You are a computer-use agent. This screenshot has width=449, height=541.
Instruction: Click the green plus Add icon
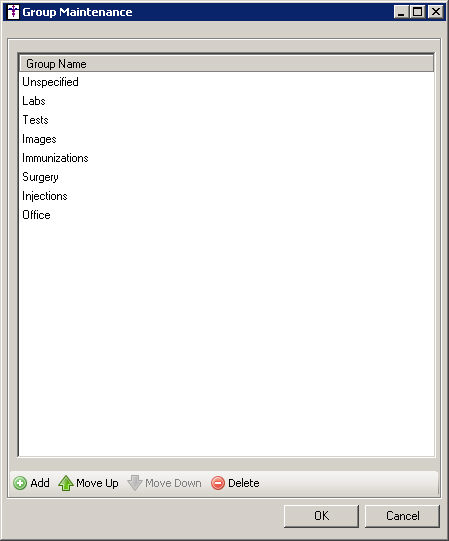[x=20, y=483]
